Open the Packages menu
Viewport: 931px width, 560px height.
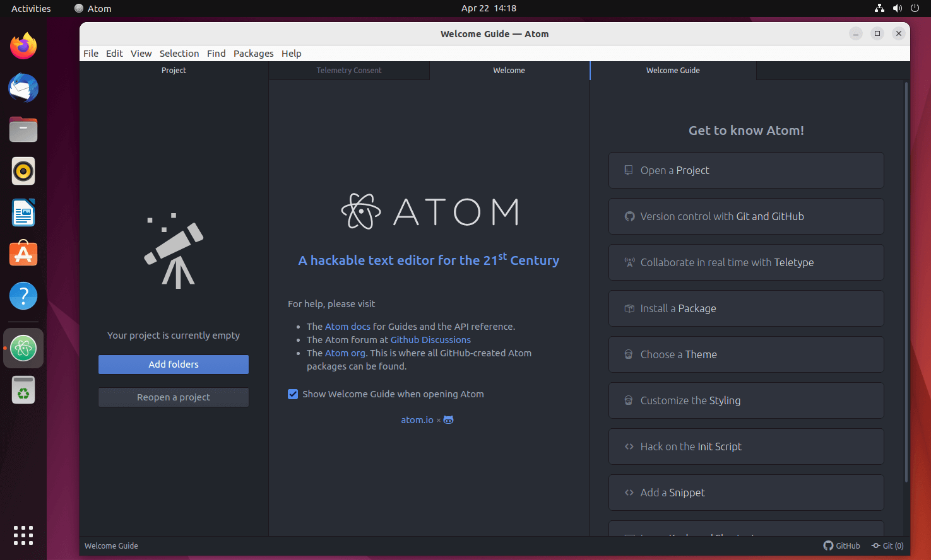[253, 54]
